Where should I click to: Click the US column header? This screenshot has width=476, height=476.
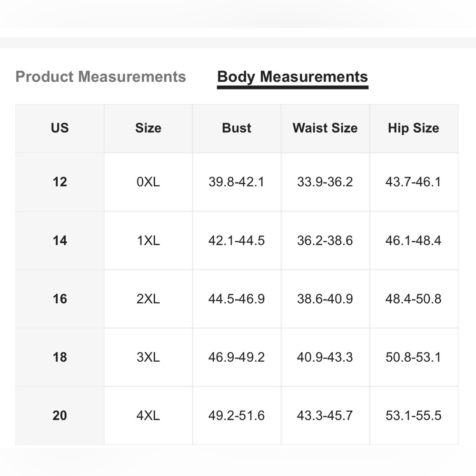[60, 128]
